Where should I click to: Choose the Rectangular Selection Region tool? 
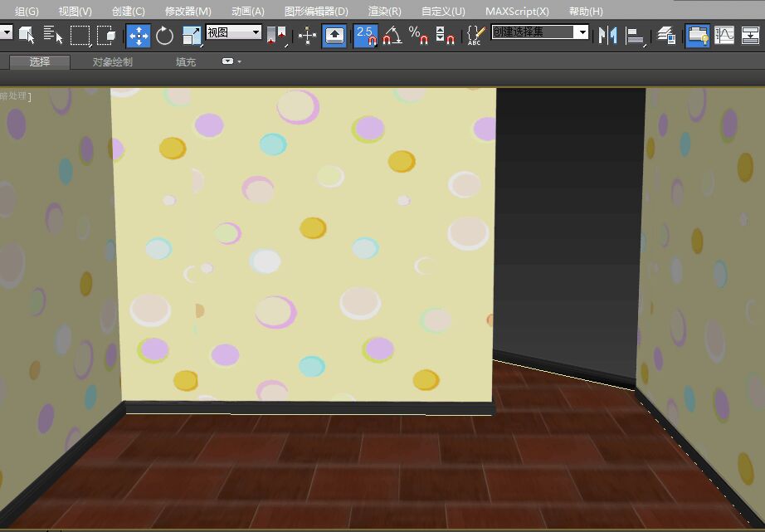pyautogui.click(x=80, y=36)
